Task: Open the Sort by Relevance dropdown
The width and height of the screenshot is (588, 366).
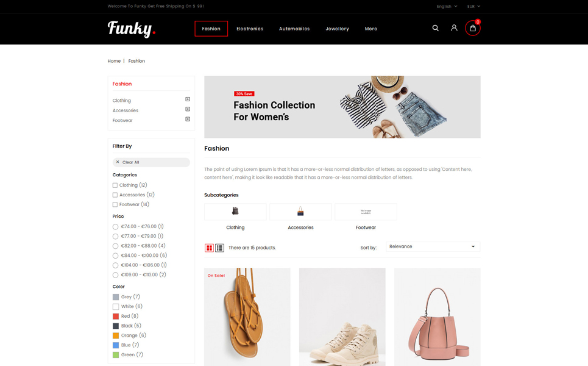Action: [x=433, y=246]
